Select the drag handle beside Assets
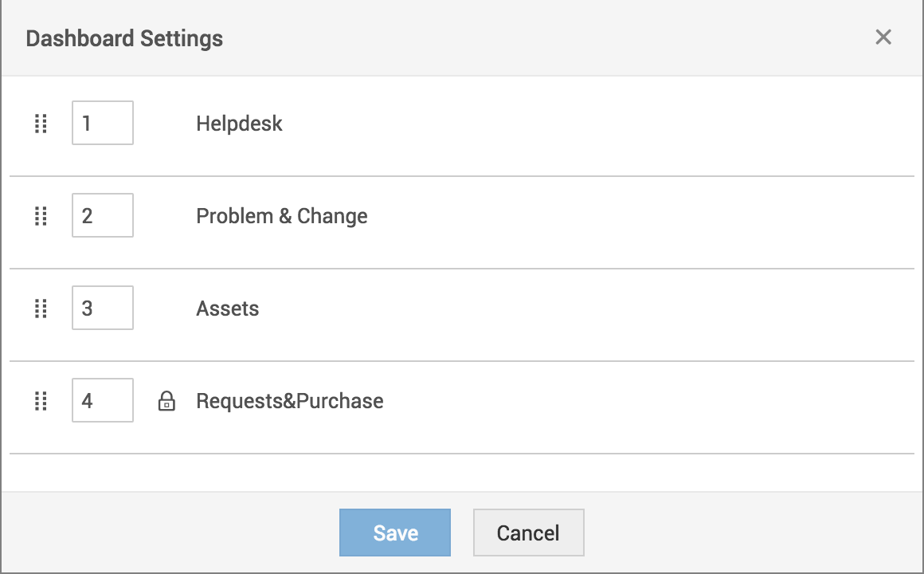Screen dimensions: 924x574 [x=41, y=309]
